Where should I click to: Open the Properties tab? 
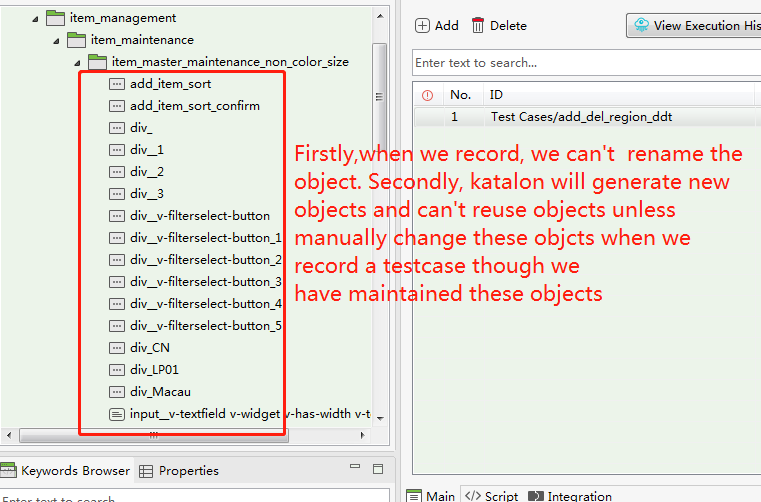coord(179,471)
